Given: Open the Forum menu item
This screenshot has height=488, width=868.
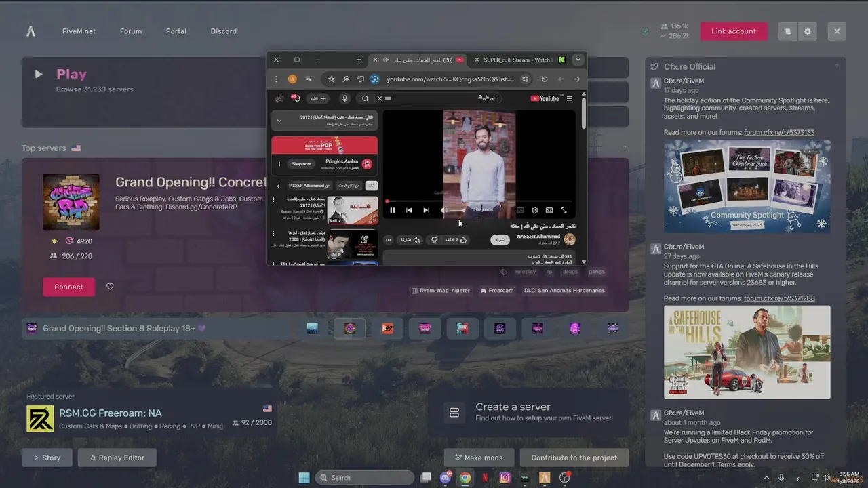Looking at the screenshot, I should point(131,31).
